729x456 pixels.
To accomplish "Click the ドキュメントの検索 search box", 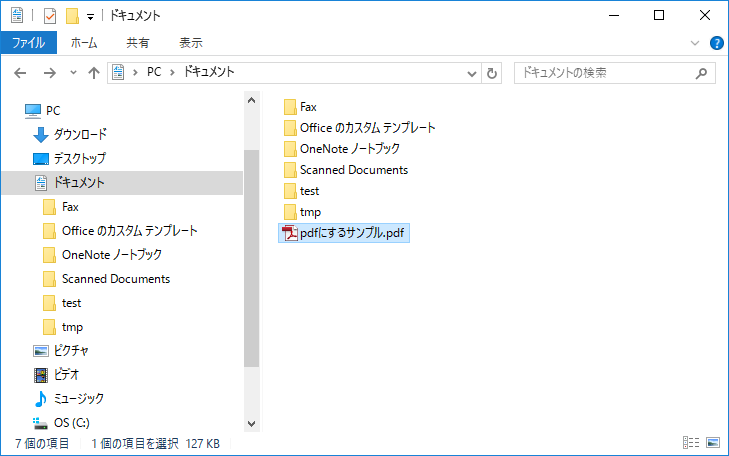I will [x=615, y=73].
